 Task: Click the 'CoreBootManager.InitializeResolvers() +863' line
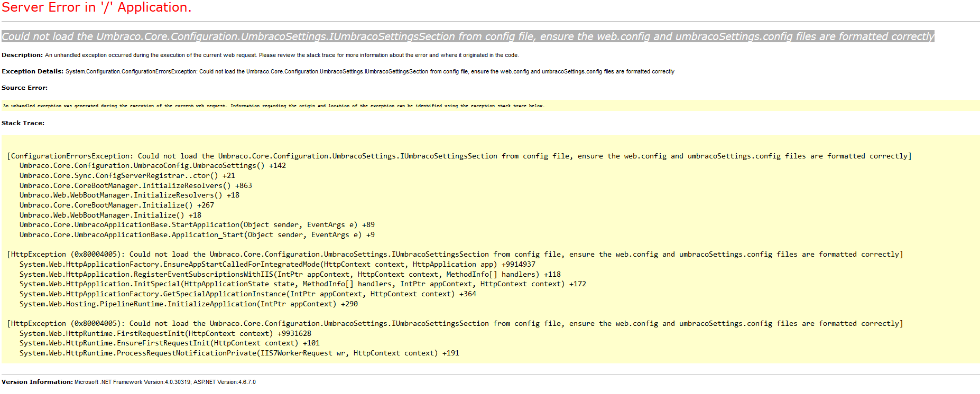coord(135,185)
